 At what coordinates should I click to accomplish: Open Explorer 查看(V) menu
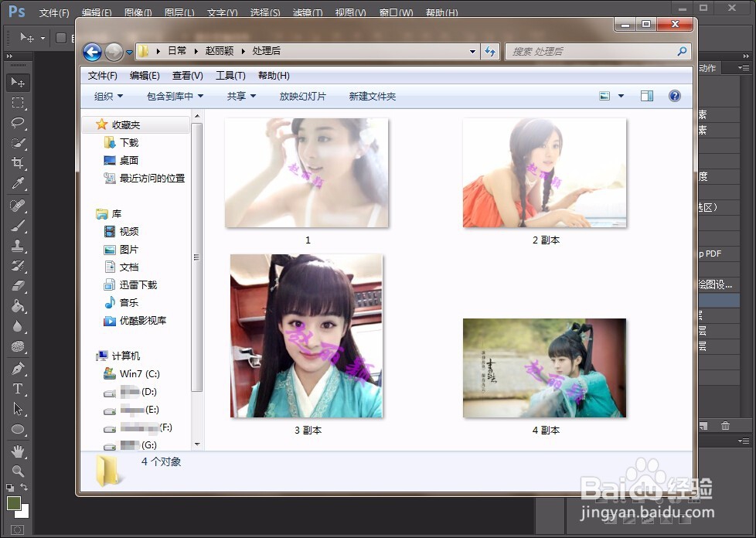[x=188, y=76]
